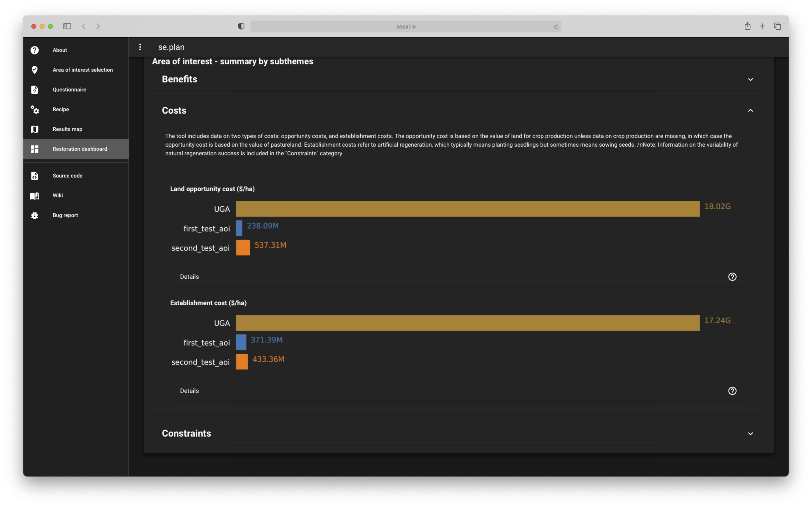Click the Bug report icon
Screen dimensions: 812x507
click(35, 215)
